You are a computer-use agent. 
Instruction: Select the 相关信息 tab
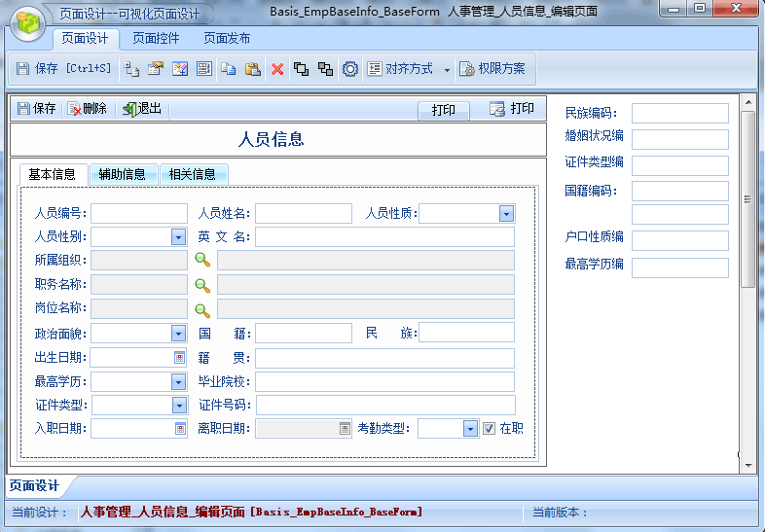click(193, 174)
